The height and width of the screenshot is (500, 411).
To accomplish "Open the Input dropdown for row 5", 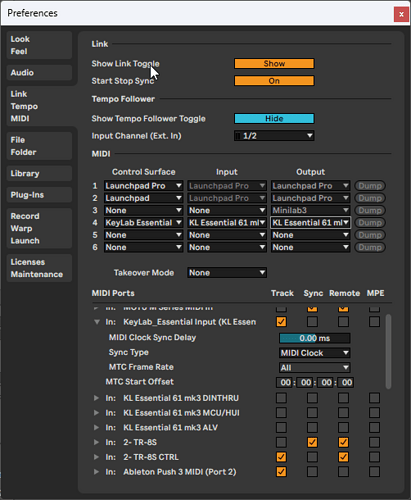I will [227, 235].
